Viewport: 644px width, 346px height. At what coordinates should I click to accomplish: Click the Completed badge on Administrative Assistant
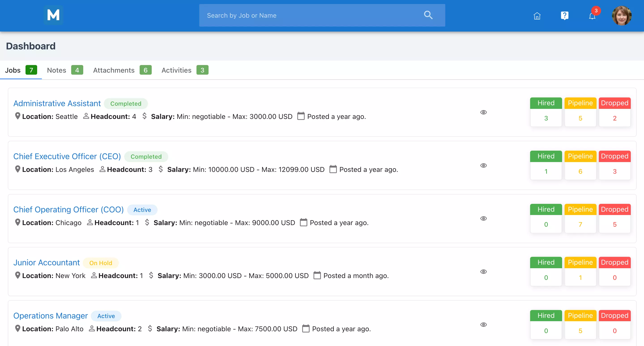(126, 103)
